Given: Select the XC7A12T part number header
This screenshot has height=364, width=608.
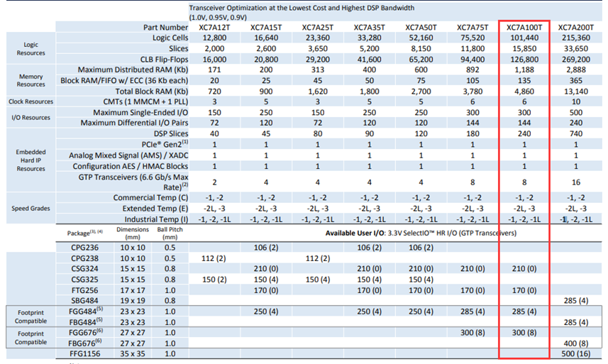Looking at the screenshot, I should pyautogui.click(x=214, y=28).
